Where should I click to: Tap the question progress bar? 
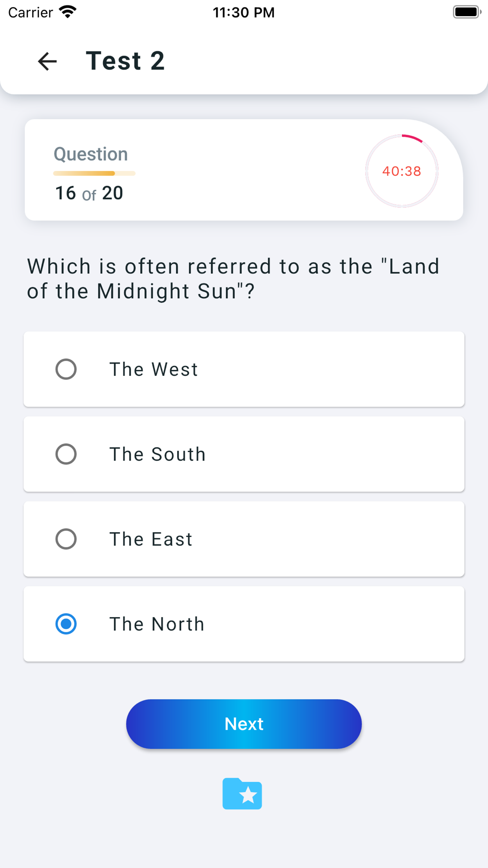coord(94,173)
